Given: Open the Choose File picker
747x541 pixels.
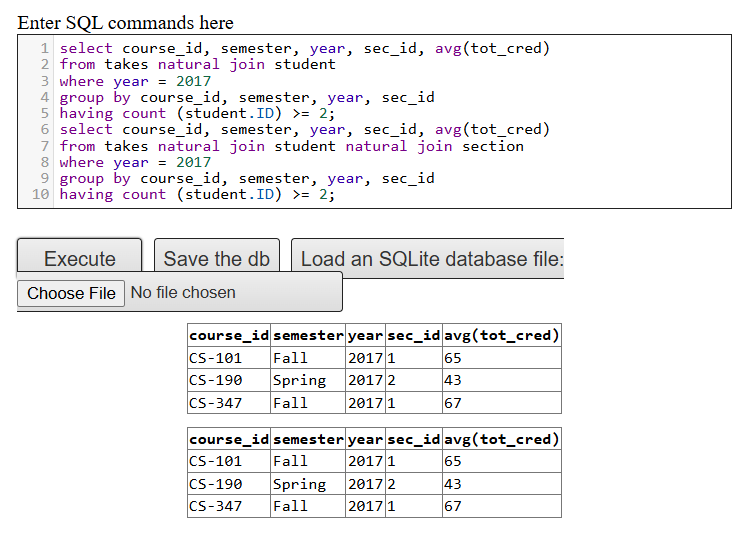Looking at the screenshot, I should coord(71,293).
